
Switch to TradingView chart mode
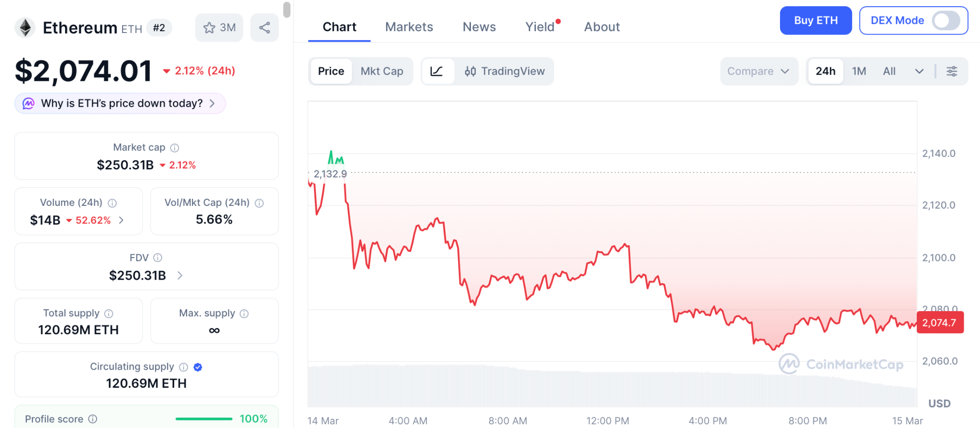(x=504, y=71)
